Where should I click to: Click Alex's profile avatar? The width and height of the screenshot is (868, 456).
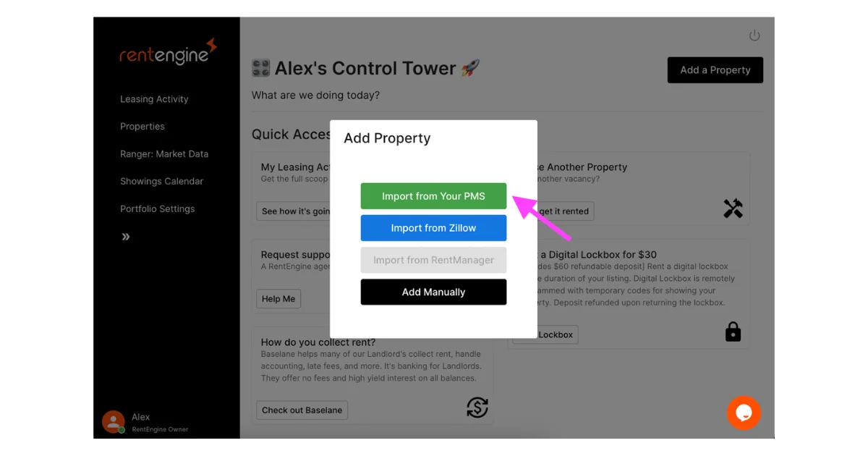113,422
